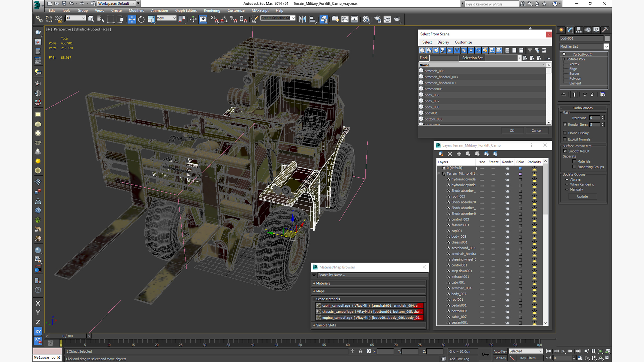
Task: Click OK in Select From Scene
Action: pos(512,131)
